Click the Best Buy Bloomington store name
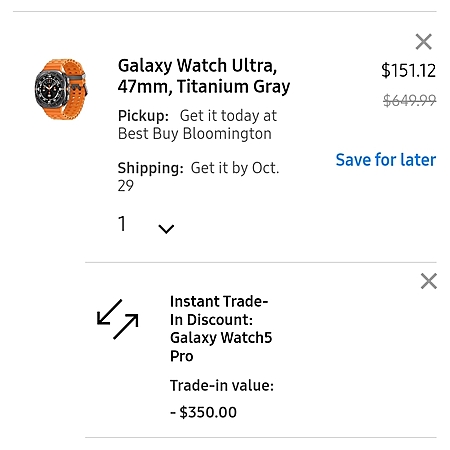This screenshot has width=450, height=450. (x=195, y=134)
